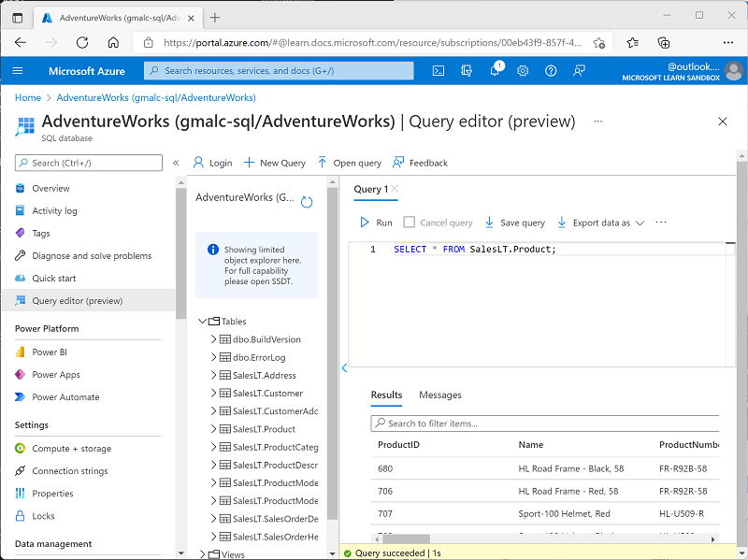Run the query with the play icon
Viewport: 748px width, 560px height.
365,223
